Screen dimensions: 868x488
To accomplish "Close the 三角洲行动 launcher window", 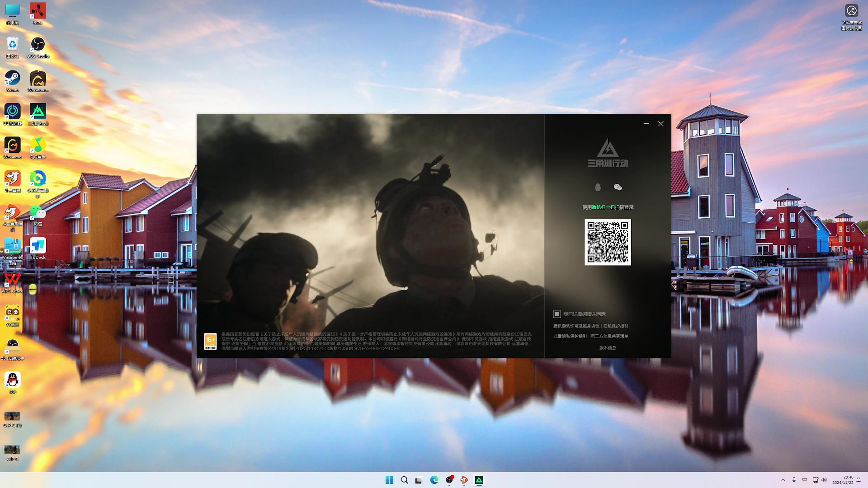I will (660, 123).
